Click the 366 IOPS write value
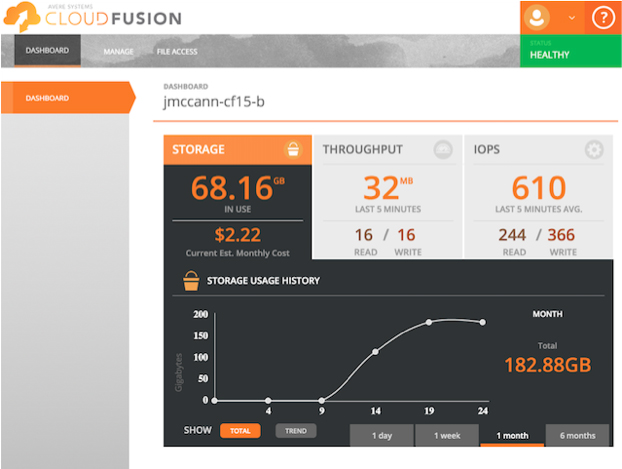The height and width of the screenshot is (469, 622). pos(561,235)
